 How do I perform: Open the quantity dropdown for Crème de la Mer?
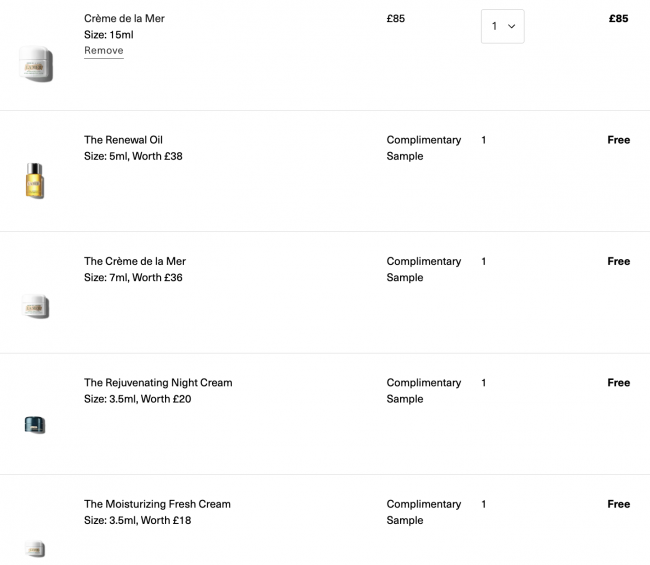(502, 26)
